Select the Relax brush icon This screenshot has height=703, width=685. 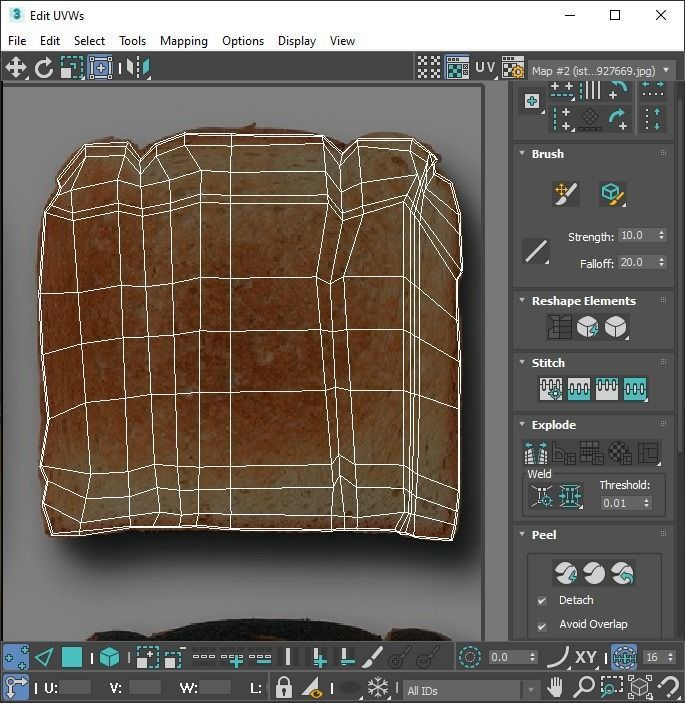[x=612, y=194]
